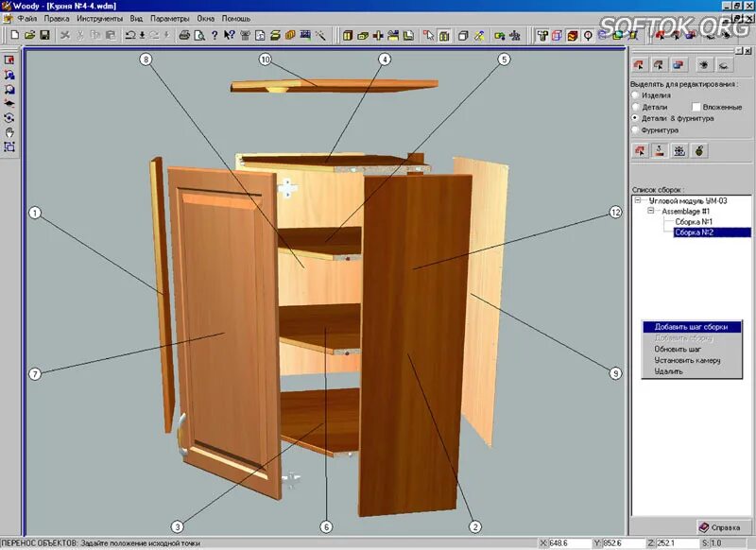Click the top icon in left sidebar
Image resolution: width=756 pixels, height=550 pixels.
click(9, 60)
